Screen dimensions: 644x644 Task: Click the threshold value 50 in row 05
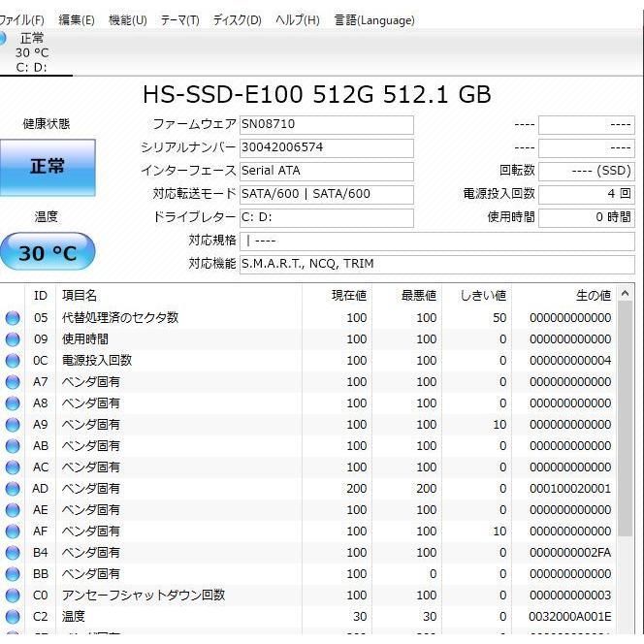499,318
